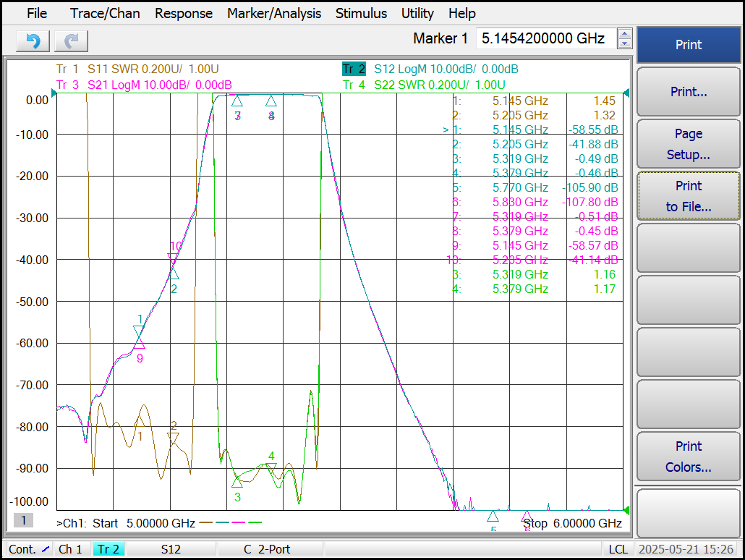Click date and time 2025-05-21 15:26
Viewport: 745px width, 560px height.
click(x=686, y=549)
